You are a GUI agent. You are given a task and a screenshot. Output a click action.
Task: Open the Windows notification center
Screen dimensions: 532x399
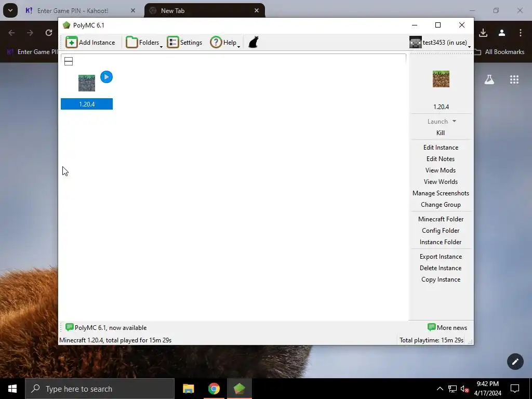(515, 389)
